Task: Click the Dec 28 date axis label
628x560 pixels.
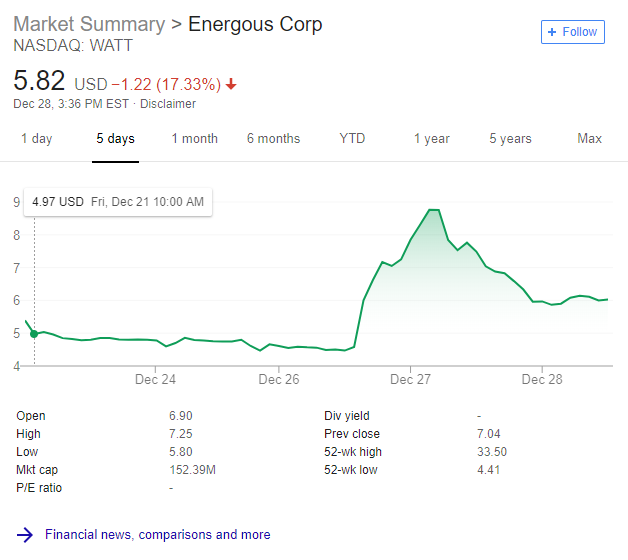Action: [541, 380]
